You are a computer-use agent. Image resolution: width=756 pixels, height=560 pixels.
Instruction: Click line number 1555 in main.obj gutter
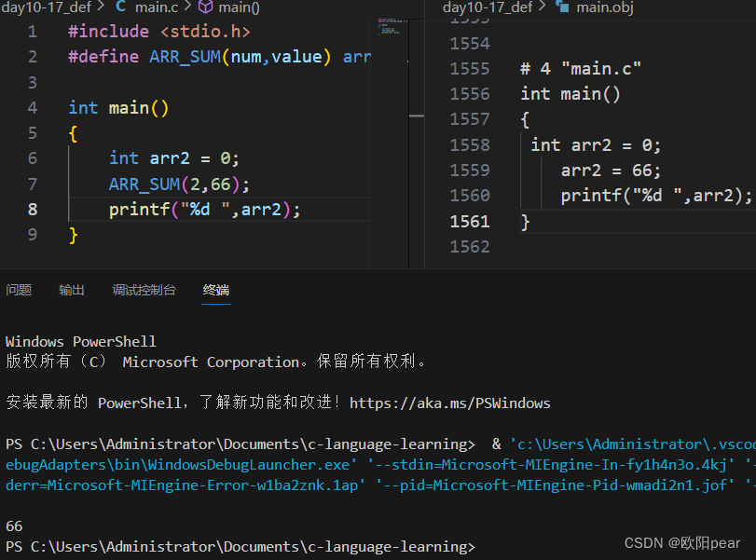pyautogui.click(x=470, y=68)
